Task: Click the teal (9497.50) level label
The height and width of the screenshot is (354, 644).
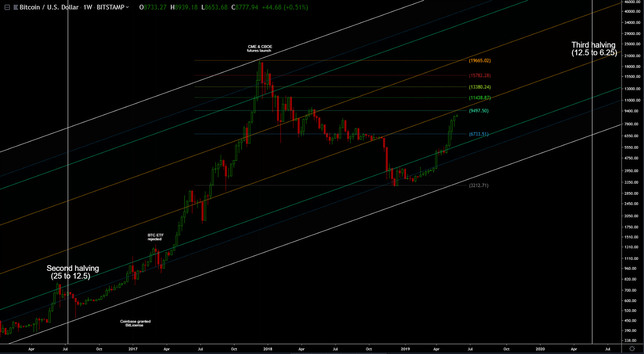Action: pyautogui.click(x=479, y=111)
